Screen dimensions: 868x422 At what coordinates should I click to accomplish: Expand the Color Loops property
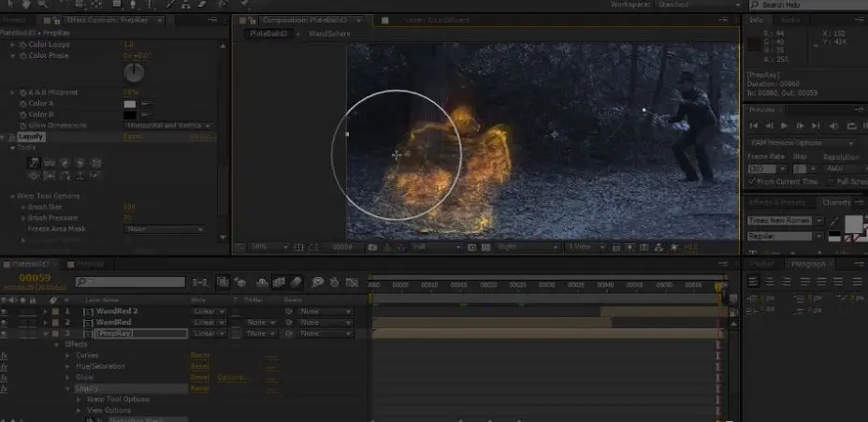(12, 45)
